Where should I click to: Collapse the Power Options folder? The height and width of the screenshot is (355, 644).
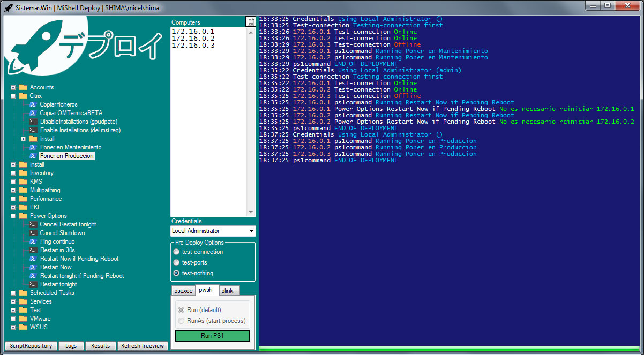(12, 216)
